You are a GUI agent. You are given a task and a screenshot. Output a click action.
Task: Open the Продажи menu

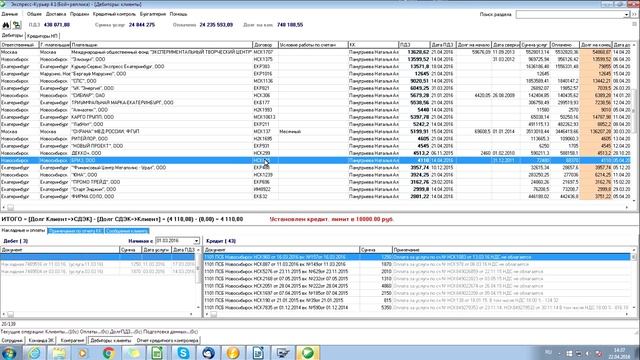click(79, 14)
